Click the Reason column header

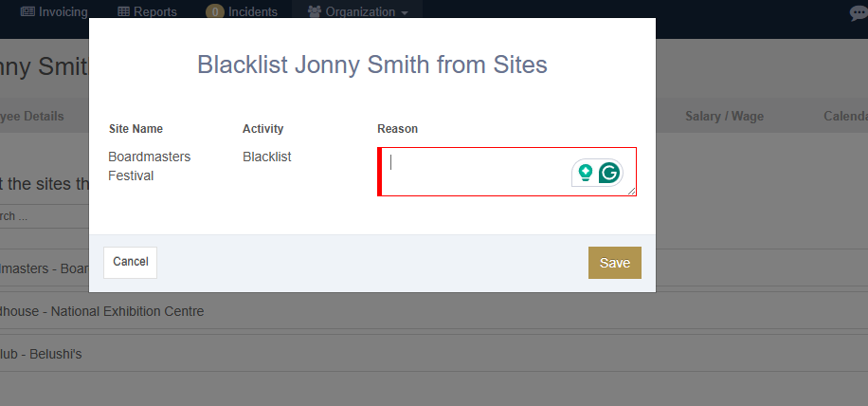(x=397, y=129)
